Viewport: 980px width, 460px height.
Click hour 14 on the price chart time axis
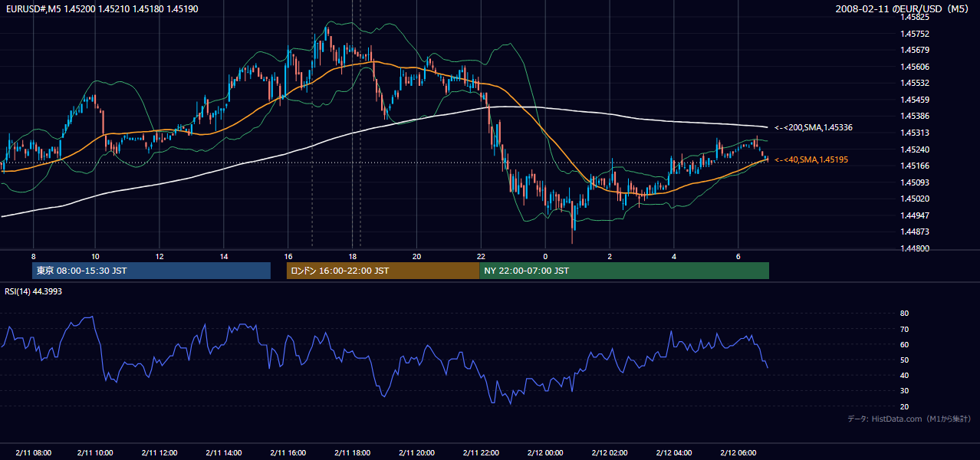(224, 256)
